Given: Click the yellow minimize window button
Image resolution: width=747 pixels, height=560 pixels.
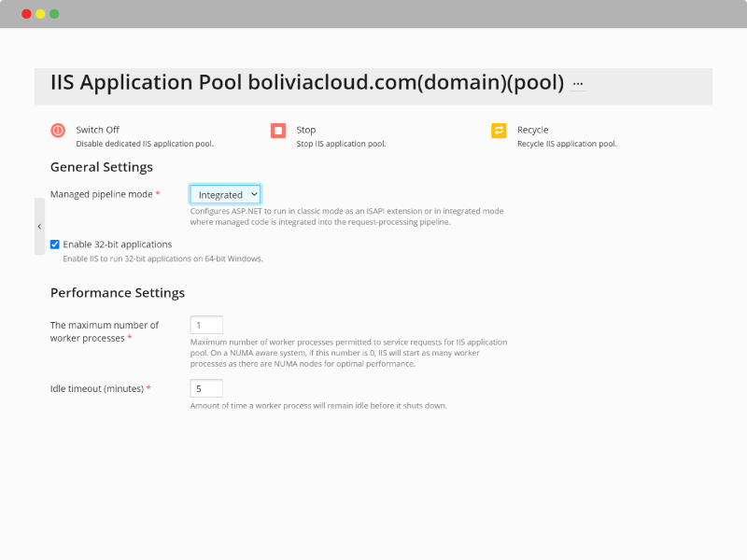Looking at the screenshot, I should (x=40, y=14).
